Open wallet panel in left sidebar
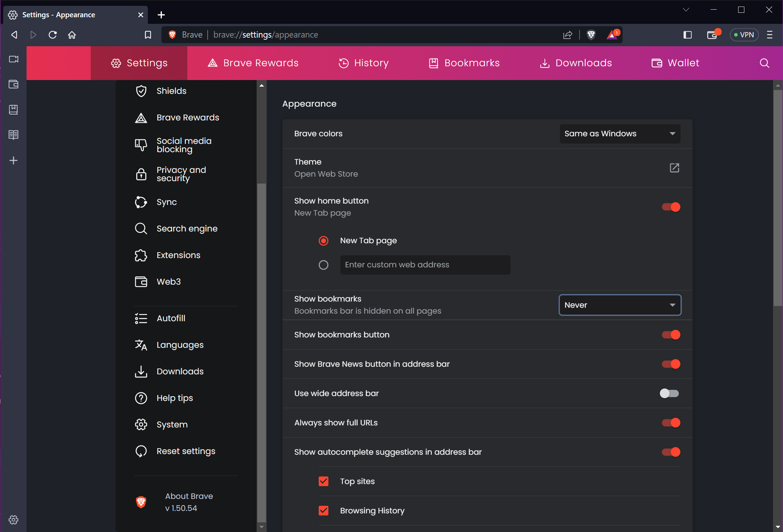 click(13, 84)
